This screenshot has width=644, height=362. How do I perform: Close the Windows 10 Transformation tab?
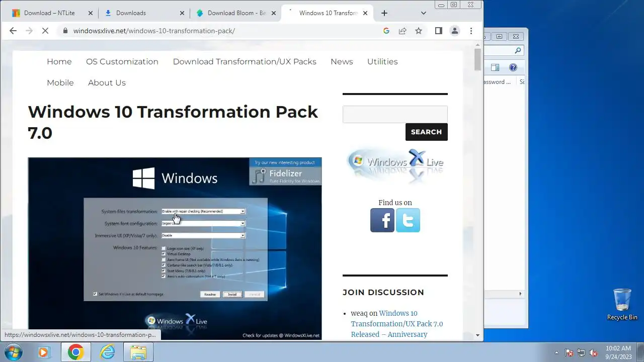coord(365,13)
